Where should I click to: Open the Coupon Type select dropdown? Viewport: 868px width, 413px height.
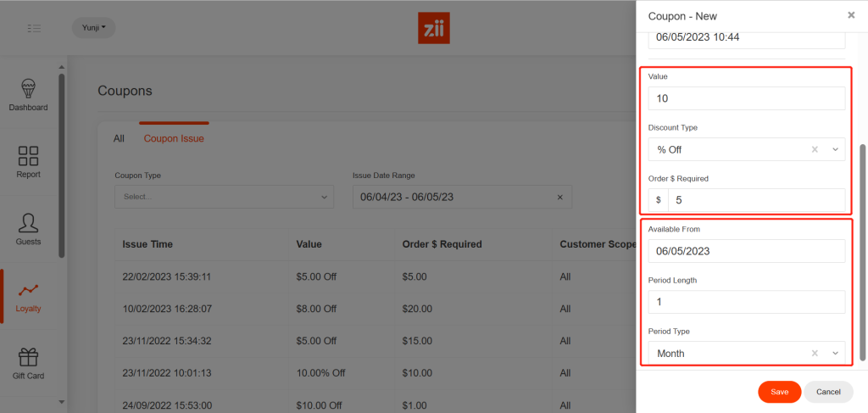[x=224, y=198]
